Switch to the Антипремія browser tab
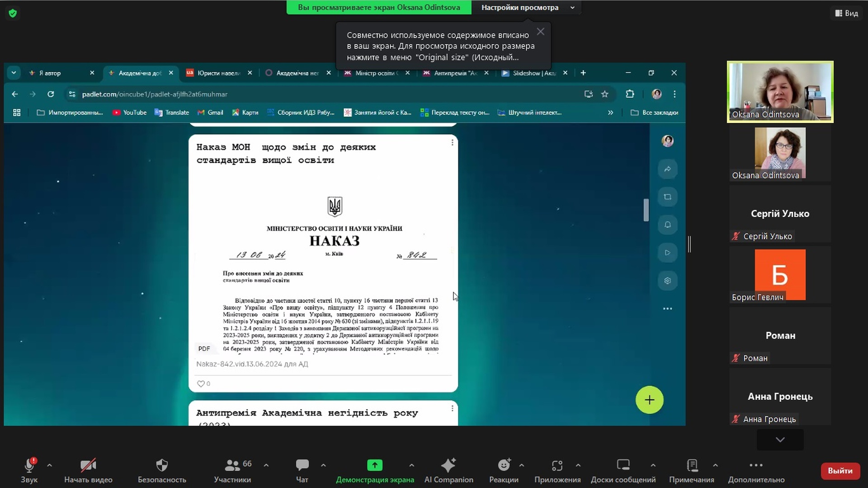The width and height of the screenshot is (868, 488). coord(454,73)
